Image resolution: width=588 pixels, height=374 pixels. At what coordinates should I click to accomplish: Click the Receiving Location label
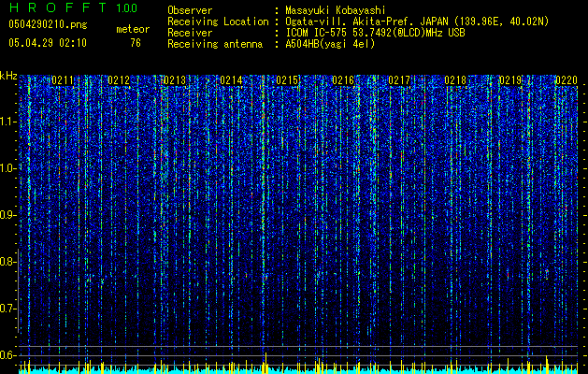point(218,22)
